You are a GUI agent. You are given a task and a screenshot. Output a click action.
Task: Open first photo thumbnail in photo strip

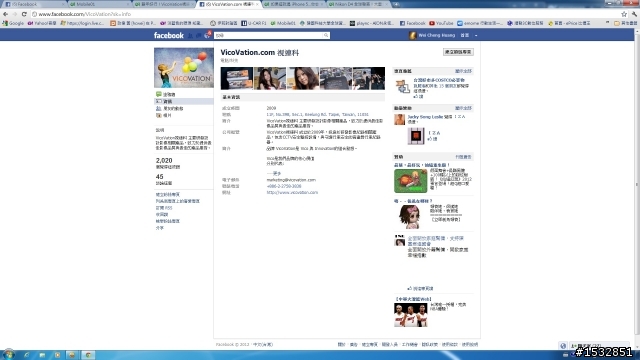point(237,78)
